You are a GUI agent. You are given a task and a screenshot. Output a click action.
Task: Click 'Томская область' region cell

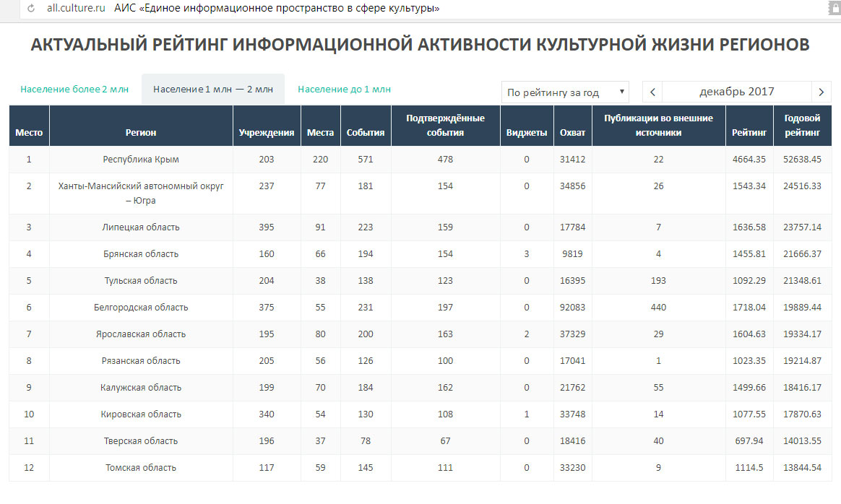(141, 468)
